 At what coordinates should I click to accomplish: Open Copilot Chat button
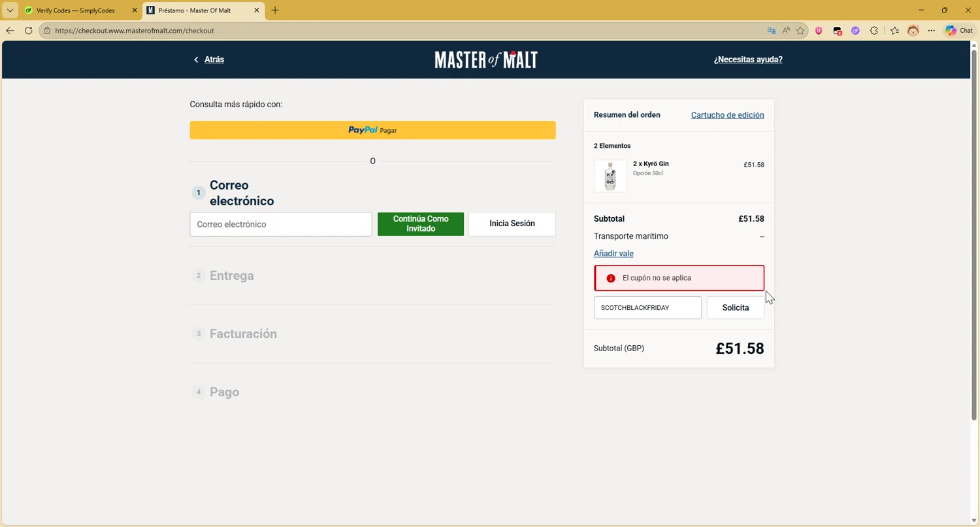[959, 31]
